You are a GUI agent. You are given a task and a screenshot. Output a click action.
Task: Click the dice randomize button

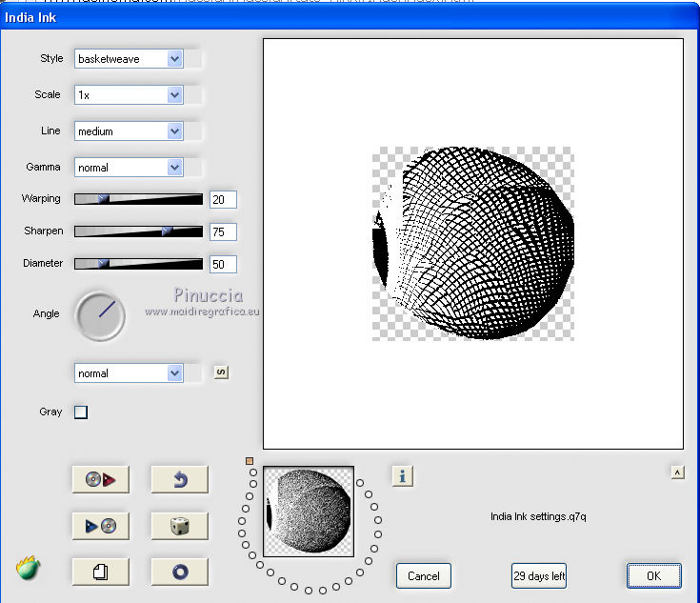click(180, 526)
